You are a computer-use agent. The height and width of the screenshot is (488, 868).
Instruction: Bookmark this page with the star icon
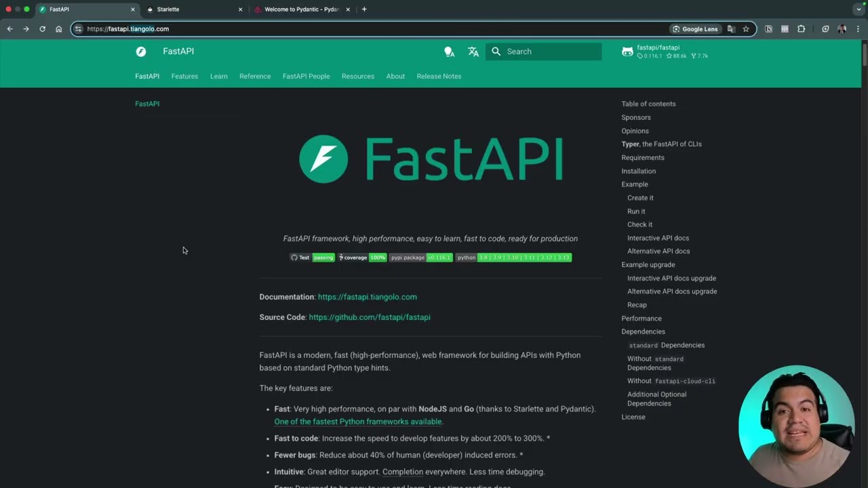[x=746, y=29]
